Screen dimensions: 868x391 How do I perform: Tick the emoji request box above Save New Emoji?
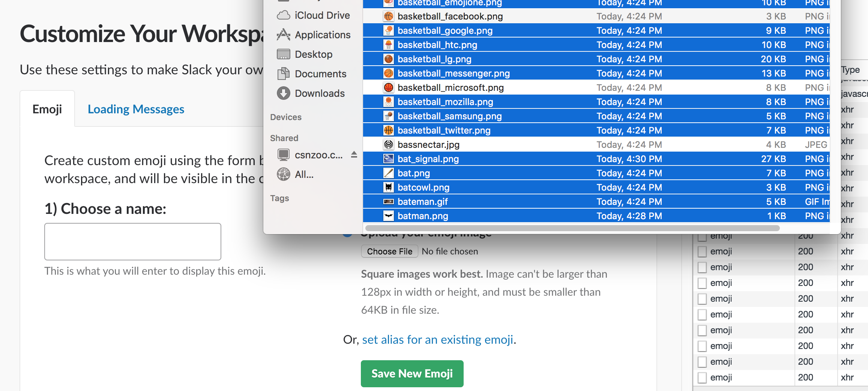tap(702, 346)
